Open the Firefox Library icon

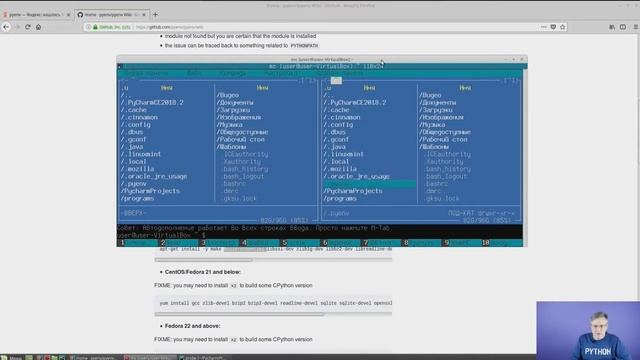(612, 27)
